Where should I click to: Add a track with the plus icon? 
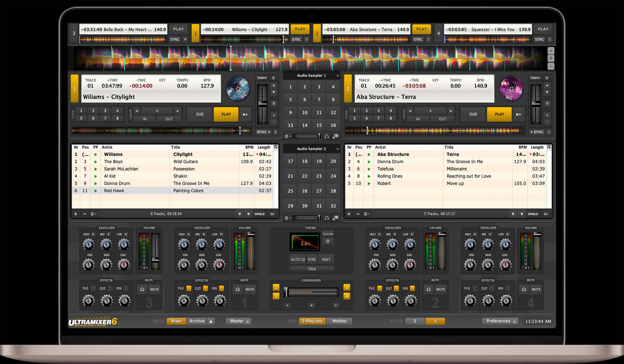tap(76, 214)
